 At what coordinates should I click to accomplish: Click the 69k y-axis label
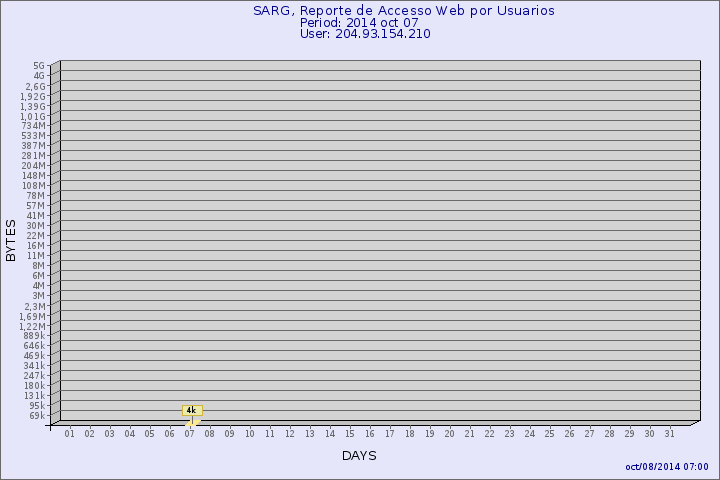click(x=36, y=416)
